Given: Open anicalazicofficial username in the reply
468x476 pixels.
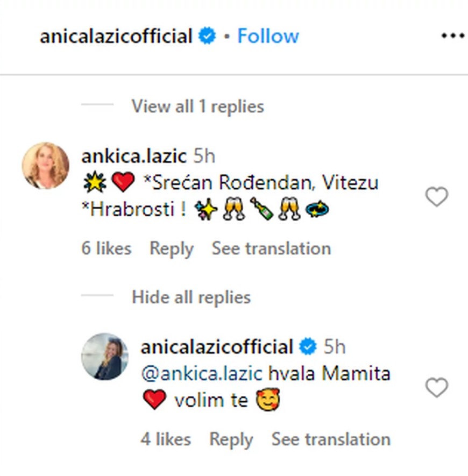Looking at the screenshot, I should (x=217, y=347).
